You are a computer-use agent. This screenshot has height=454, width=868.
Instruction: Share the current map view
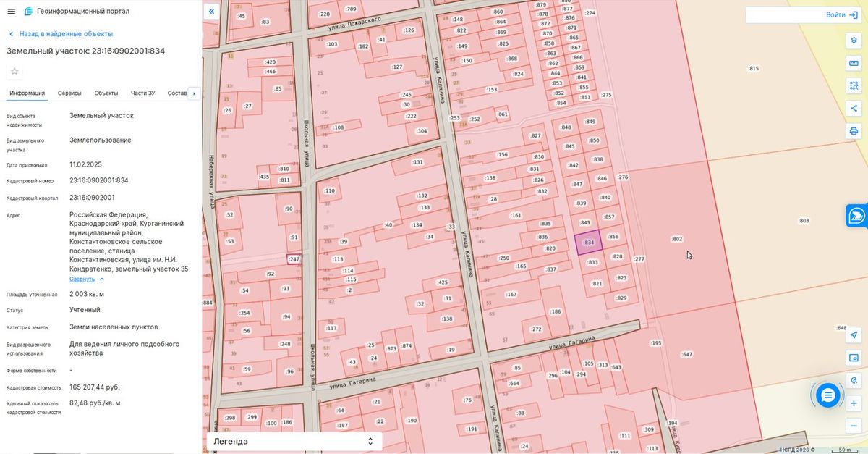[x=854, y=108]
